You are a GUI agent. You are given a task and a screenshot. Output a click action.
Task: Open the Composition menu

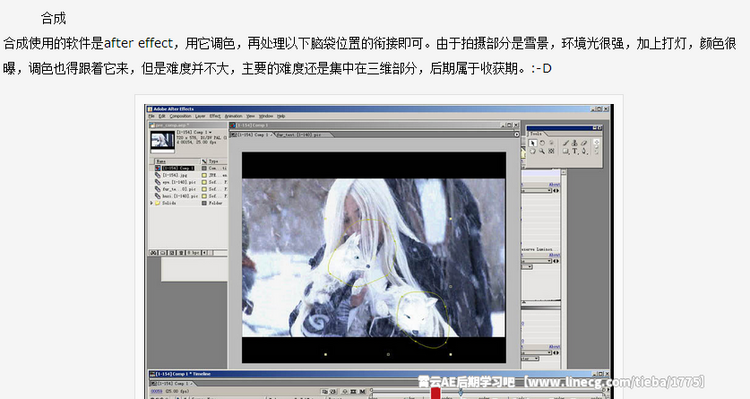coord(181,116)
